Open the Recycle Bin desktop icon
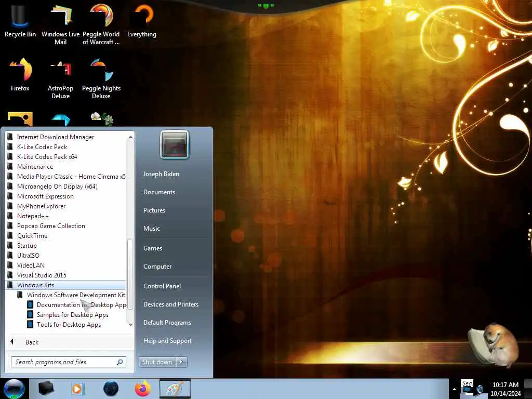The width and height of the screenshot is (532, 399). point(20,21)
